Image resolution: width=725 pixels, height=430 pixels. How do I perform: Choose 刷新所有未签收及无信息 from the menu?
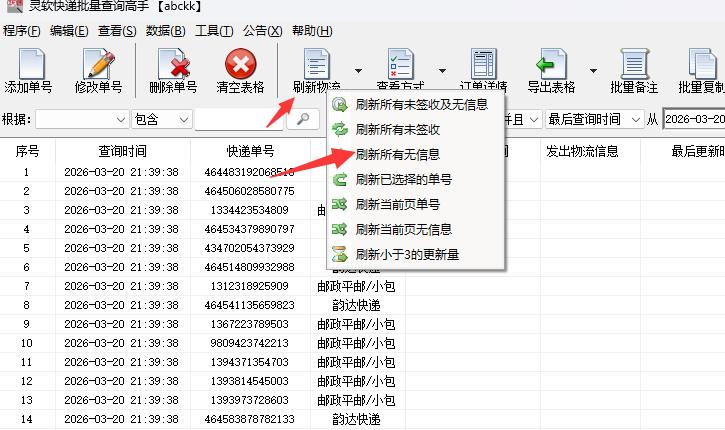[x=420, y=105]
